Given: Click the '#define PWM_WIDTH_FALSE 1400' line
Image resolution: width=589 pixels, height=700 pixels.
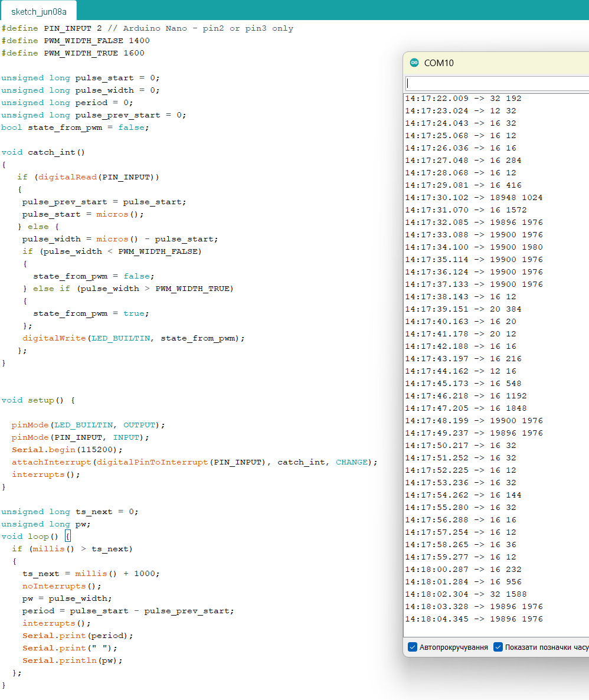Looking at the screenshot, I should point(76,41).
